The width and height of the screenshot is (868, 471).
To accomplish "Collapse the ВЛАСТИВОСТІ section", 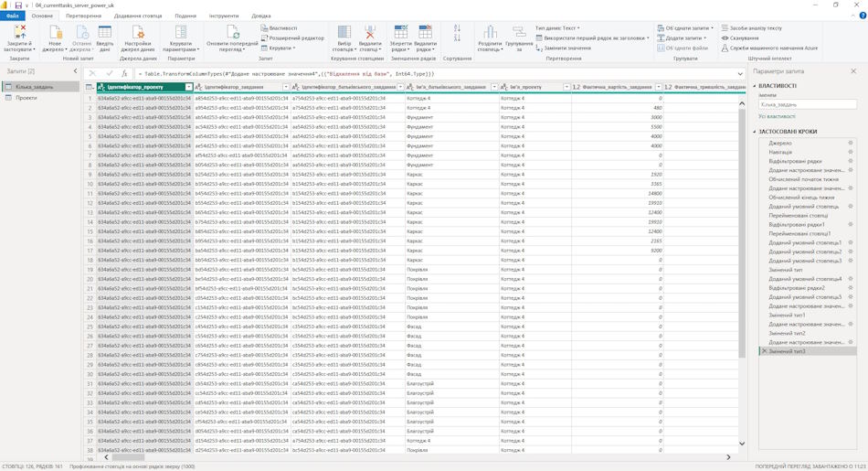I will (x=755, y=86).
